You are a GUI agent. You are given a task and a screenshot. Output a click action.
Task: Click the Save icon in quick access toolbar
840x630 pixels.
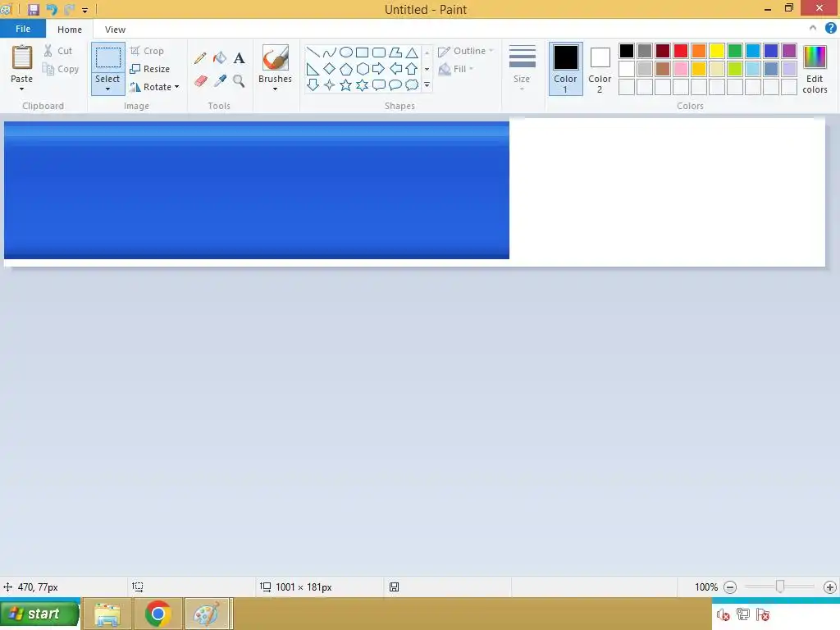point(34,10)
